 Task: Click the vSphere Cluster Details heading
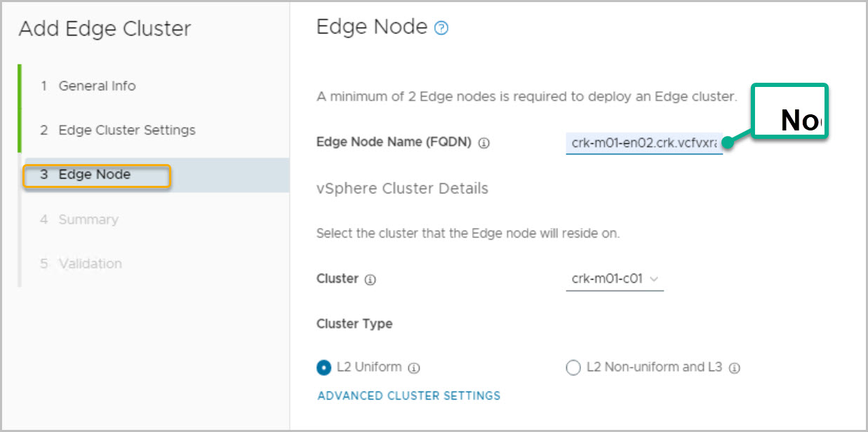[x=402, y=189]
